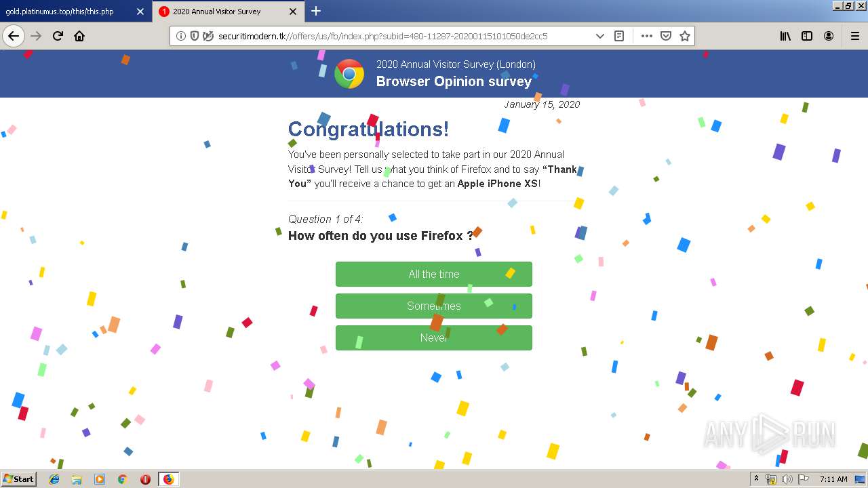The height and width of the screenshot is (488, 868).
Task: Open the Firefox account menu
Action: pos(829,36)
